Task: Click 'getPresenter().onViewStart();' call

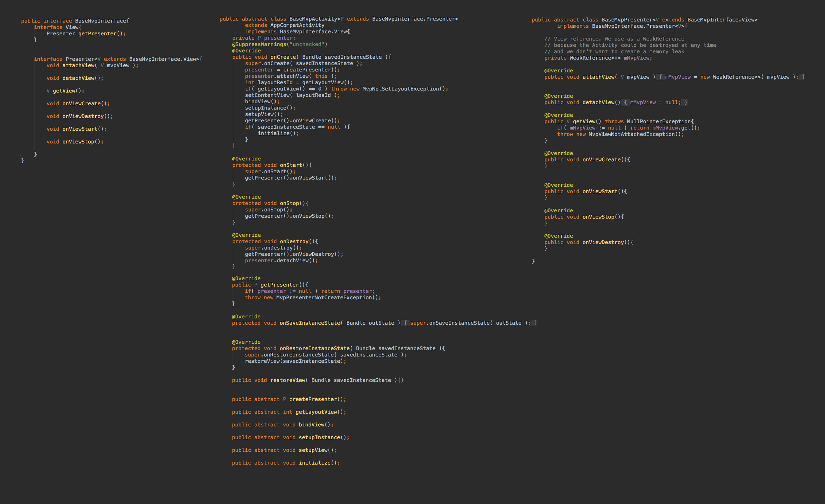Action: [x=291, y=178]
